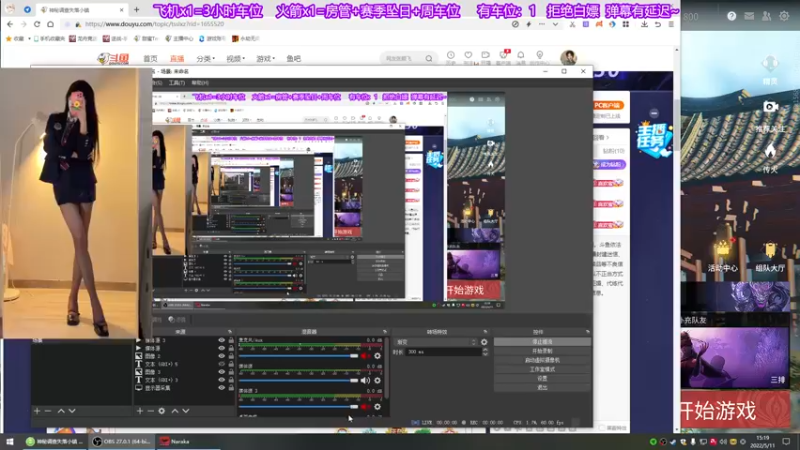Open scene transition properties gear
800x450 pixels.
[484, 342]
